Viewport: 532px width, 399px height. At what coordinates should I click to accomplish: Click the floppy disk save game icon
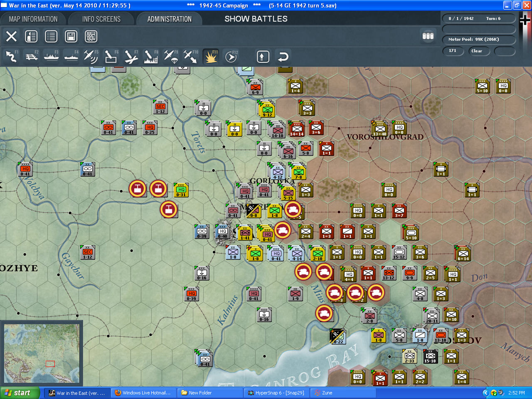[71, 36]
